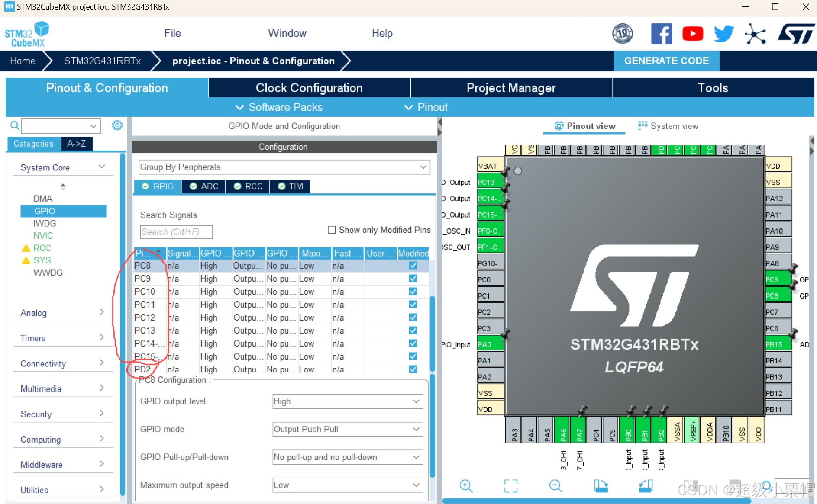Rotate the chip view clockwise
Screen dimensions: 817x504
pos(601,486)
